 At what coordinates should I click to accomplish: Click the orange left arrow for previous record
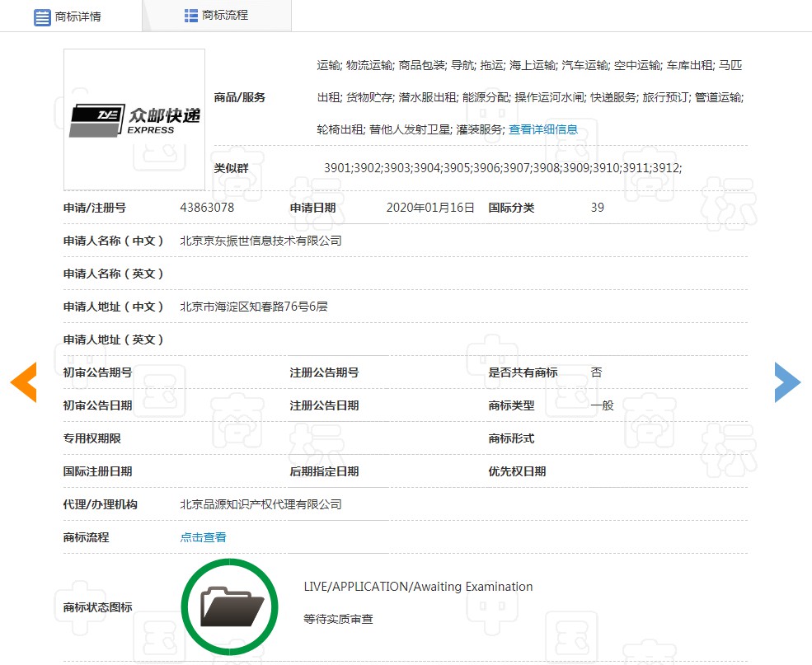(x=24, y=382)
